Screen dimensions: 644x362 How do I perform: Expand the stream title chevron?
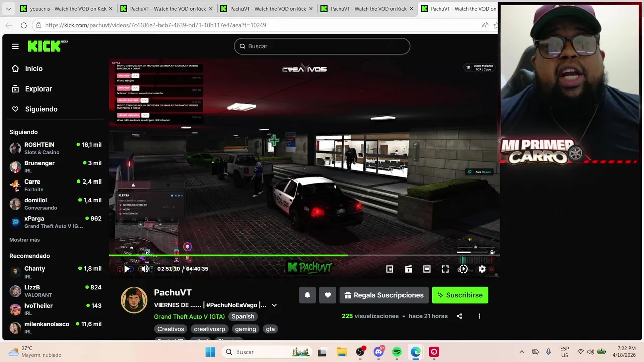274,305
